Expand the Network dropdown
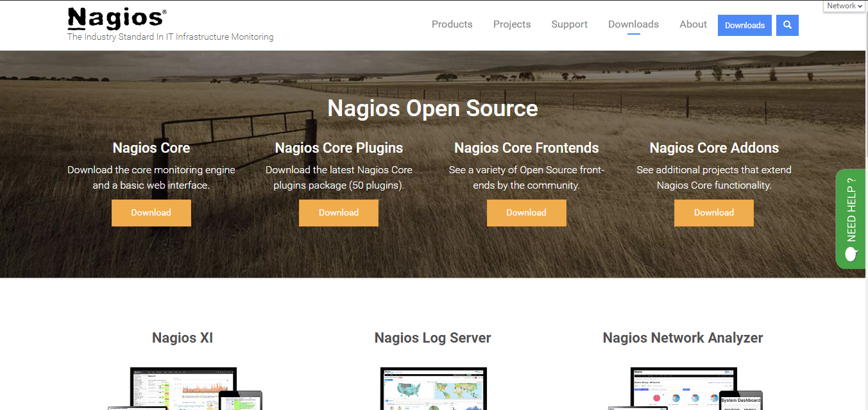 845,6
